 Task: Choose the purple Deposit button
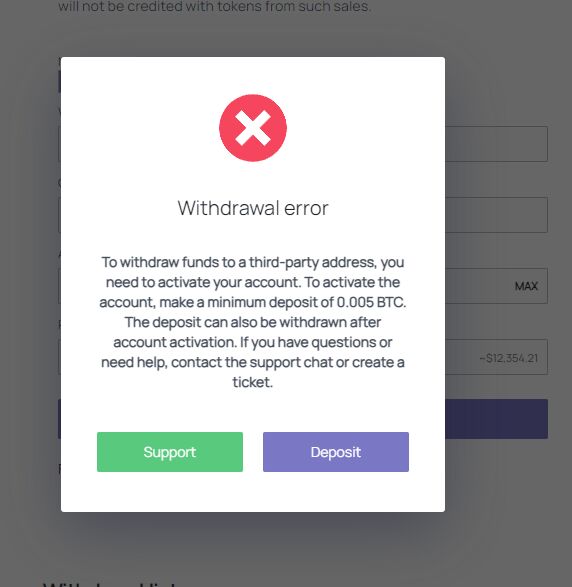(x=336, y=452)
